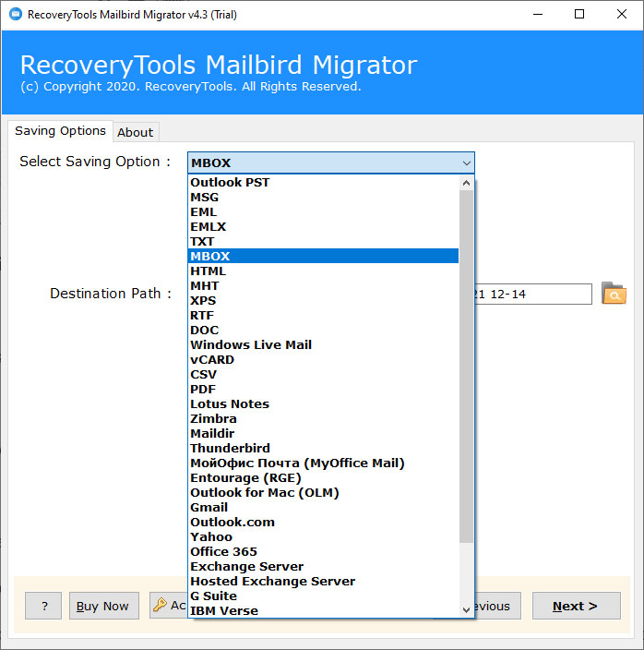Maximize the Mailbird Migrator window

click(579, 15)
